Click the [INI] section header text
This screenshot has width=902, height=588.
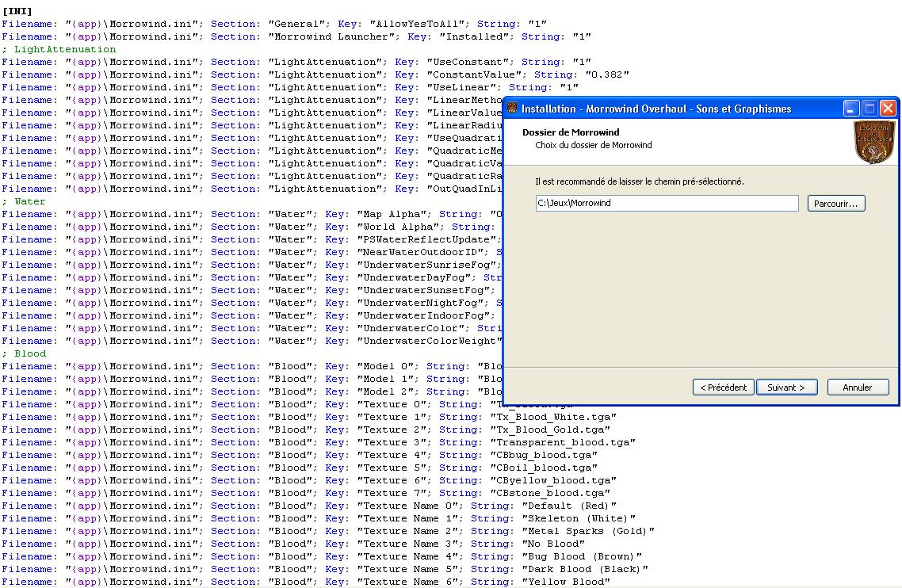click(x=17, y=11)
